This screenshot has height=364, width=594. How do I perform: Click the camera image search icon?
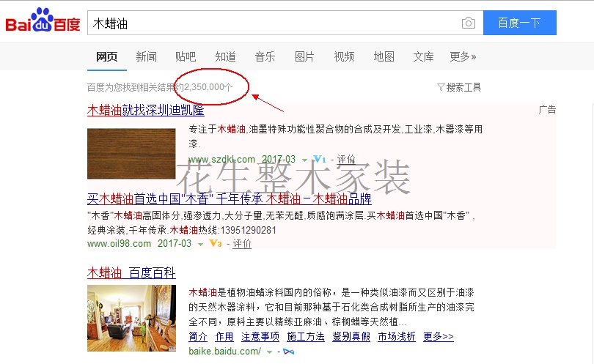pos(469,23)
